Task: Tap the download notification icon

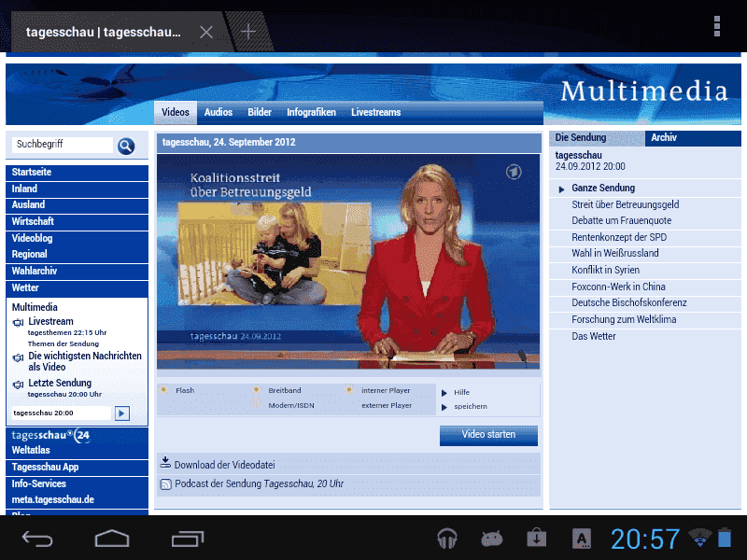Action: click(x=536, y=539)
